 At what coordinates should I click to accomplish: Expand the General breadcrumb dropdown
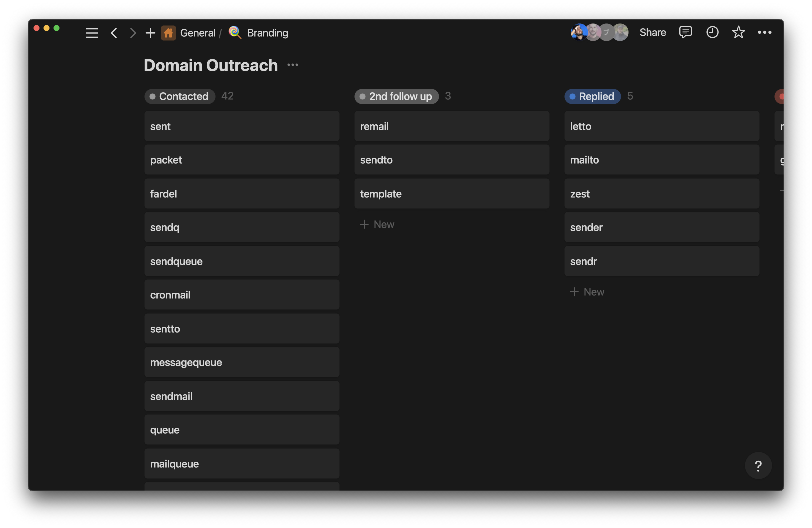point(198,32)
